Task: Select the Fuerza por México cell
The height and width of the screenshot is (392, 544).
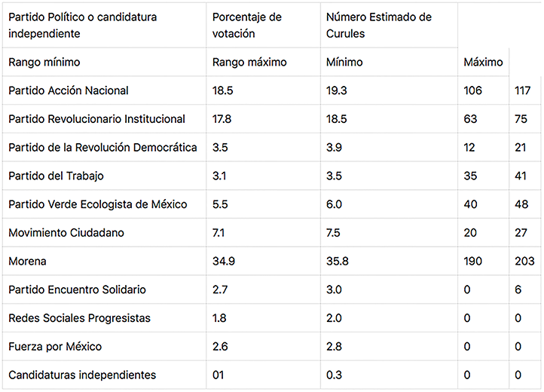Action: tap(55, 347)
